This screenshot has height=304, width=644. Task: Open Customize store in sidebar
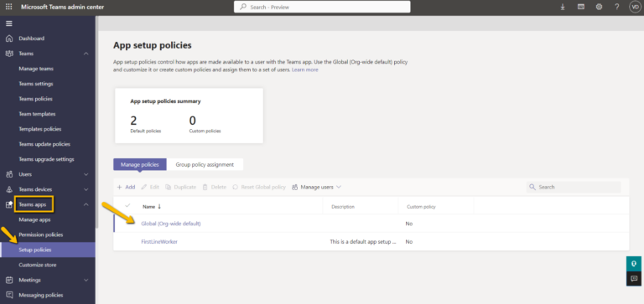pos(38,265)
